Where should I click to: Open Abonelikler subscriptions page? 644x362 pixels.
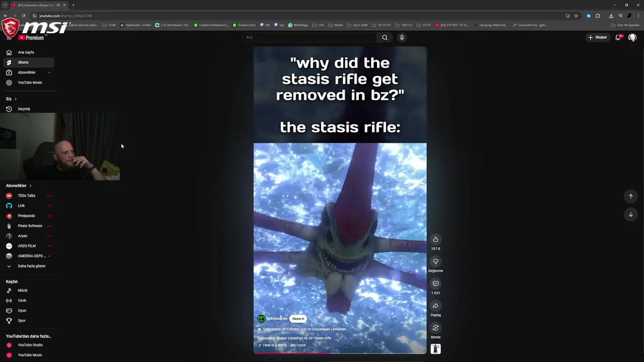28,72
